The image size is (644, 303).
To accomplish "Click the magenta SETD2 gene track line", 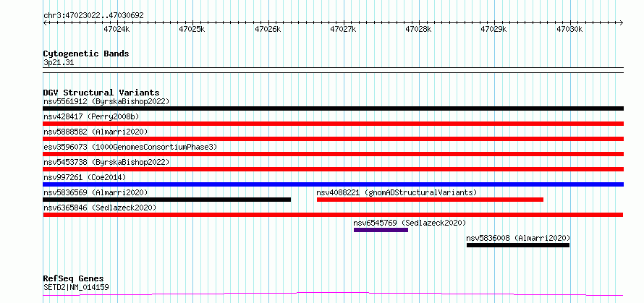I will click(333, 294).
